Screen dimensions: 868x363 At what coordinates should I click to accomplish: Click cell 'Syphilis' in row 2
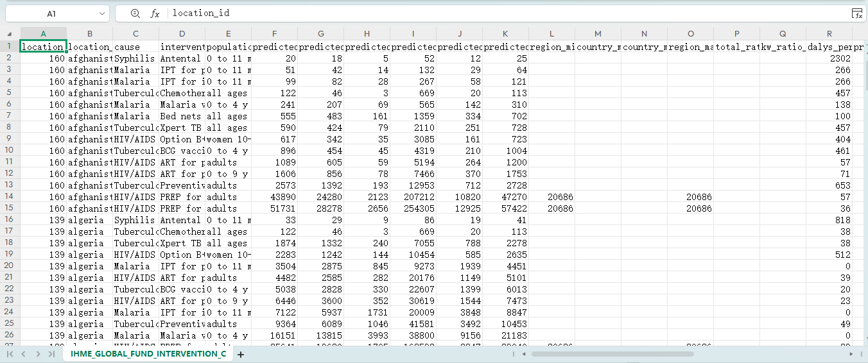(135, 58)
